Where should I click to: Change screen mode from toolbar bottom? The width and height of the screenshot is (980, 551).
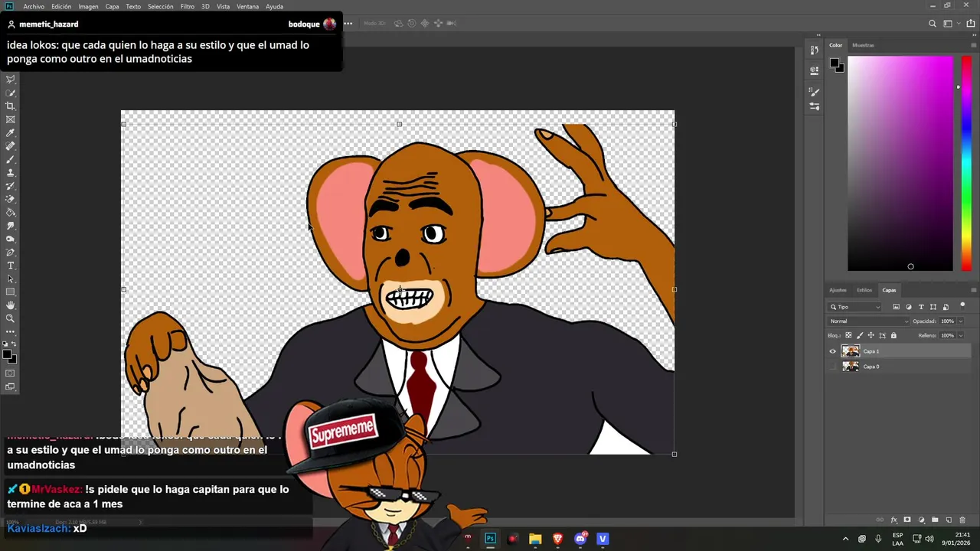[11, 387]
